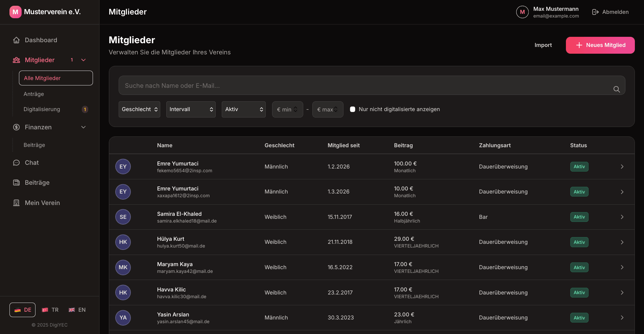Image resolution: width=644 pixels, height=334 pixels.
Task: Click the Mein Verein building icon
Action: pos(16,203)
